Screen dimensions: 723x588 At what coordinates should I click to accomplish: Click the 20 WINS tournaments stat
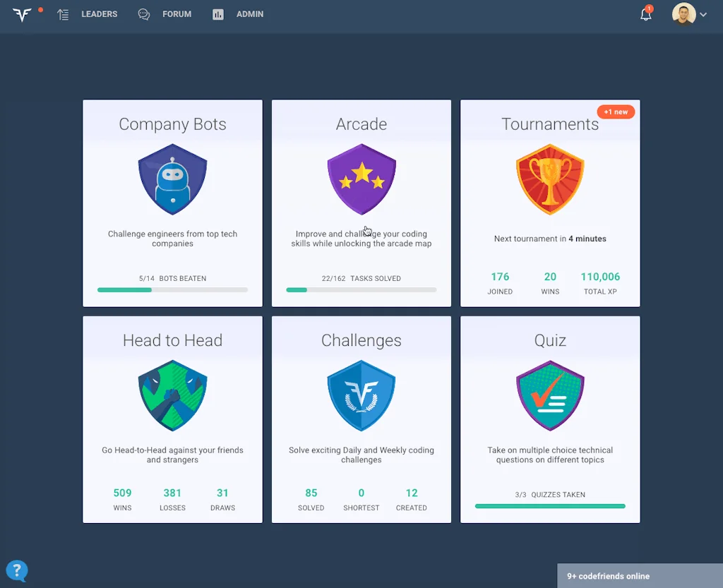click(550, 283)
